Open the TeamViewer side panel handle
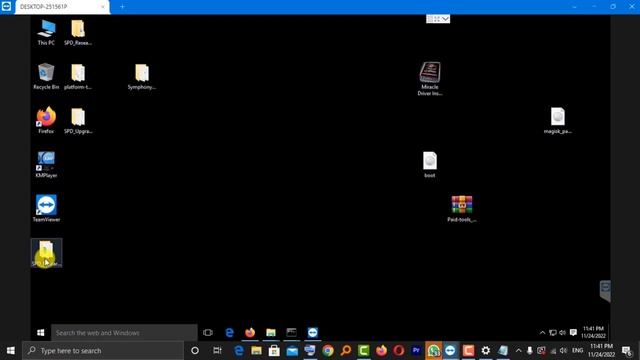Image resolution: width=640 pixels, height=360 pixels. click(x=605, y=291)
